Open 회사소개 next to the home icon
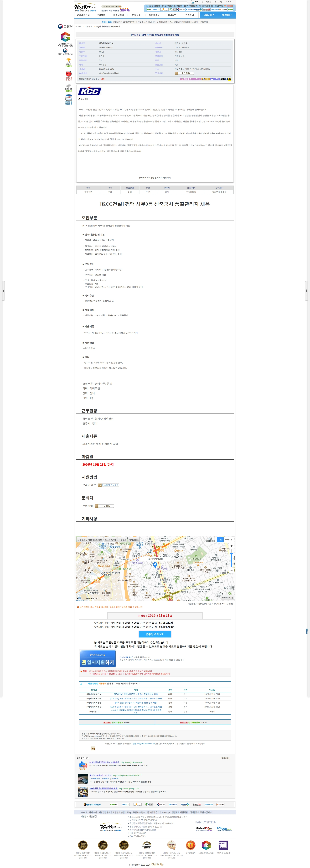310x868 pixels. (x=84, y=99)
